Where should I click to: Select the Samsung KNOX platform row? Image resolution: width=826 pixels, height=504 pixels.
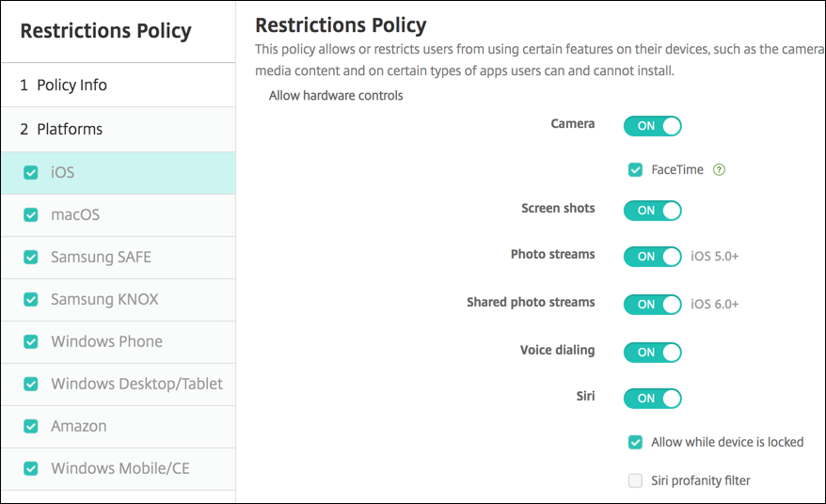click(104, 300)
